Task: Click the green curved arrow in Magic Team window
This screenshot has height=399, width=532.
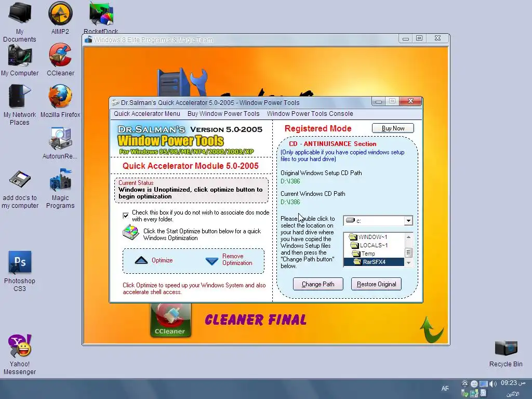Action: [x=432, y=329]
